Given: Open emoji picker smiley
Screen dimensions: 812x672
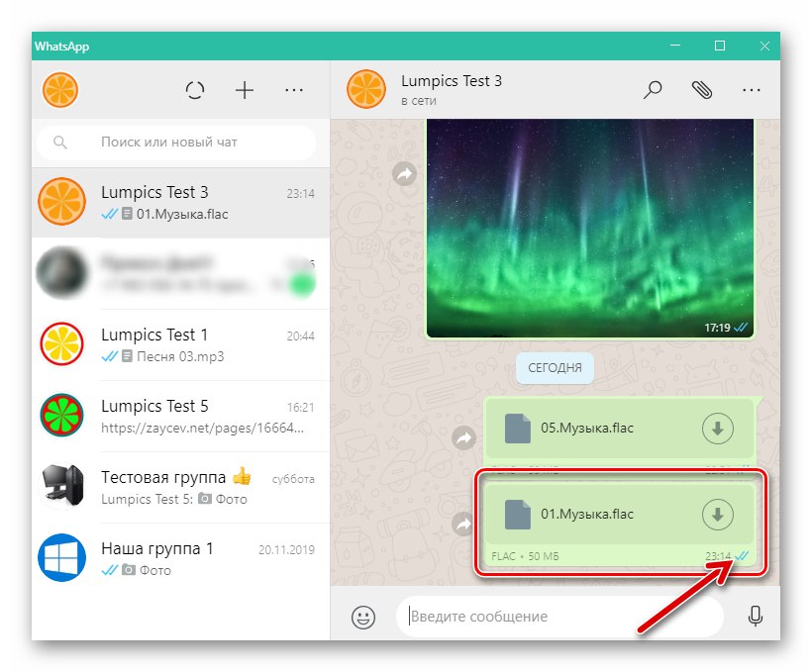Looking at the screenshot, I should pyautogui.click(x=363, y=618).
